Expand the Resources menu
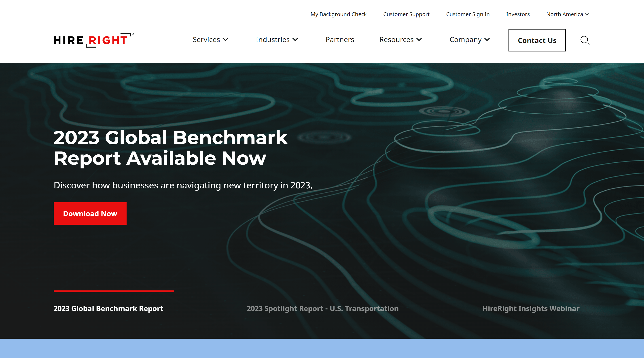This screenshot has width=644, height=358. tap(400, 40)
